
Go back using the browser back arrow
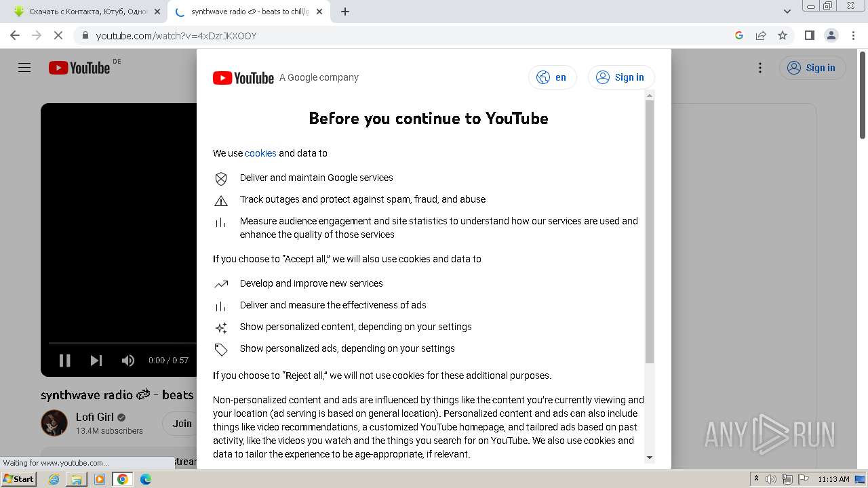[x=15, y=35]
